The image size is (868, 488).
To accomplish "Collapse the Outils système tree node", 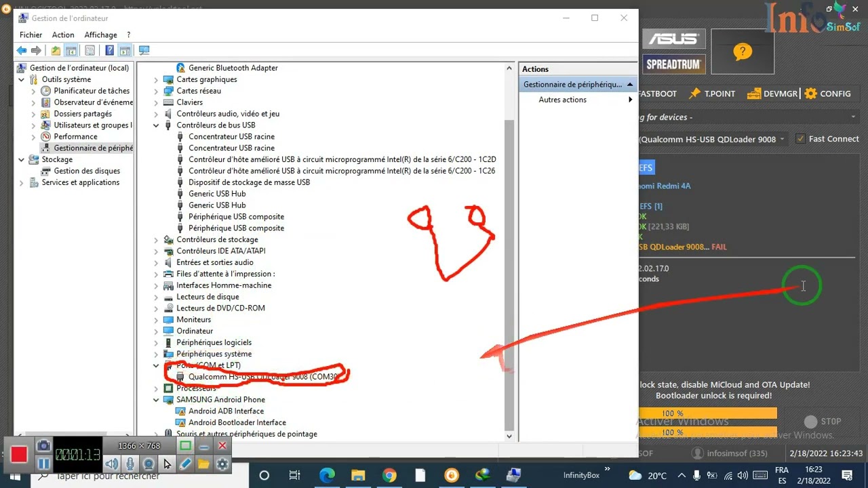I will (x=22, y=79).
